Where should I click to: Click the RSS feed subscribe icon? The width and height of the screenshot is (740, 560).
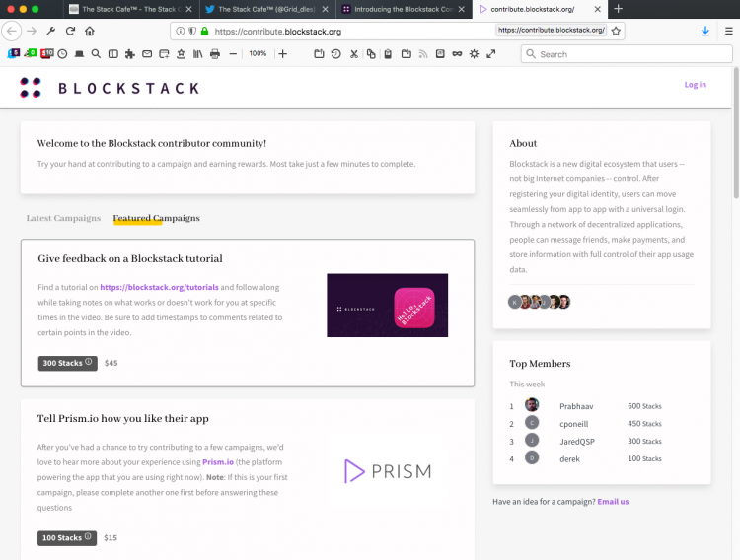pos(423,54)
